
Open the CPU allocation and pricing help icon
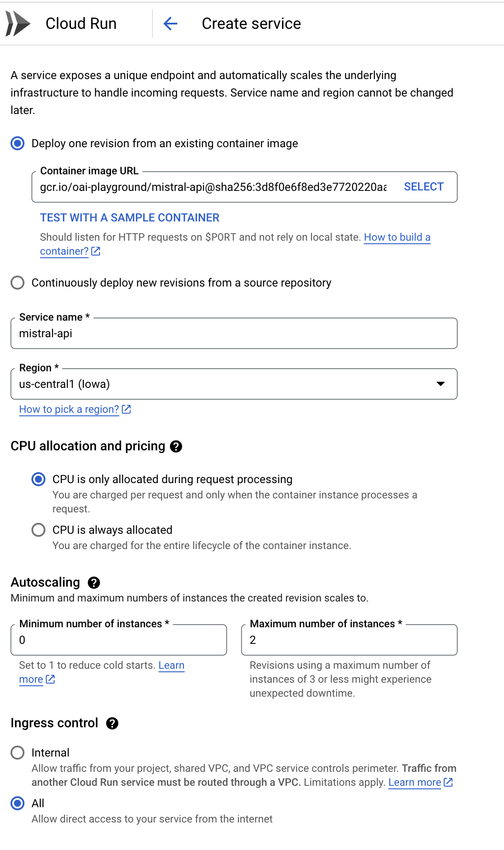[176, 446]
